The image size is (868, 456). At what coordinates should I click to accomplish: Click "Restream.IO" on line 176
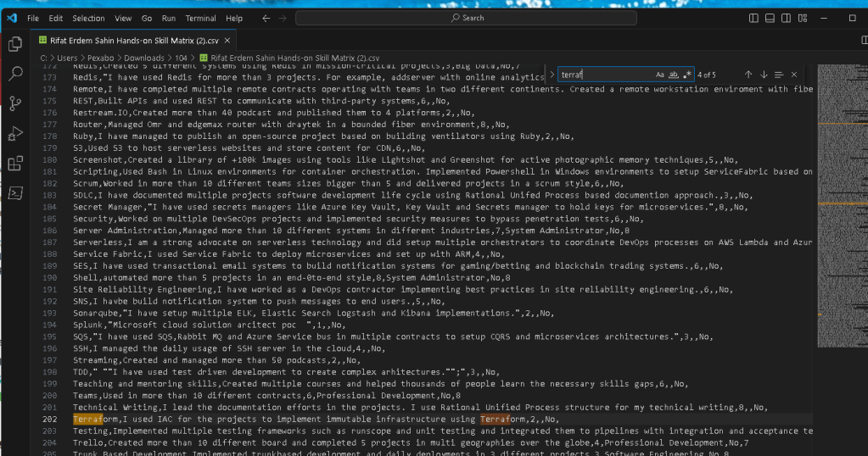tap(100, 113)
